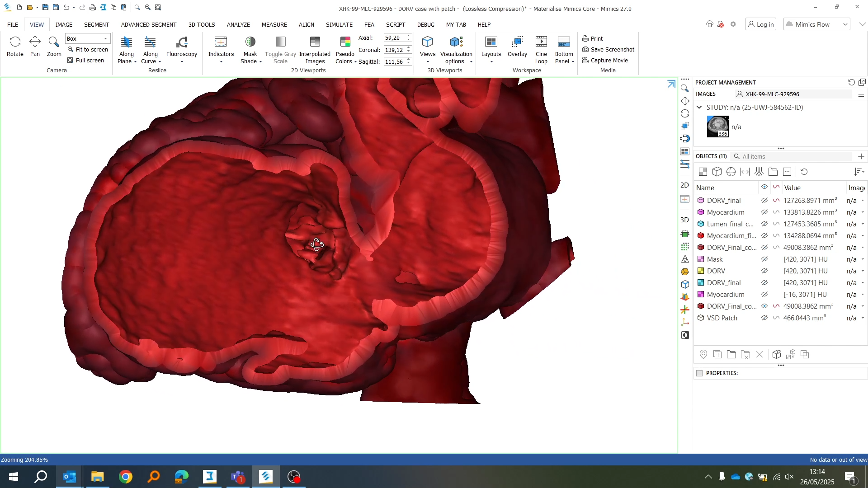Click the Axial position field
Image resolution: width=868 pixels, height=488 pixels.
pyautogui.click(x=395, y=38)
